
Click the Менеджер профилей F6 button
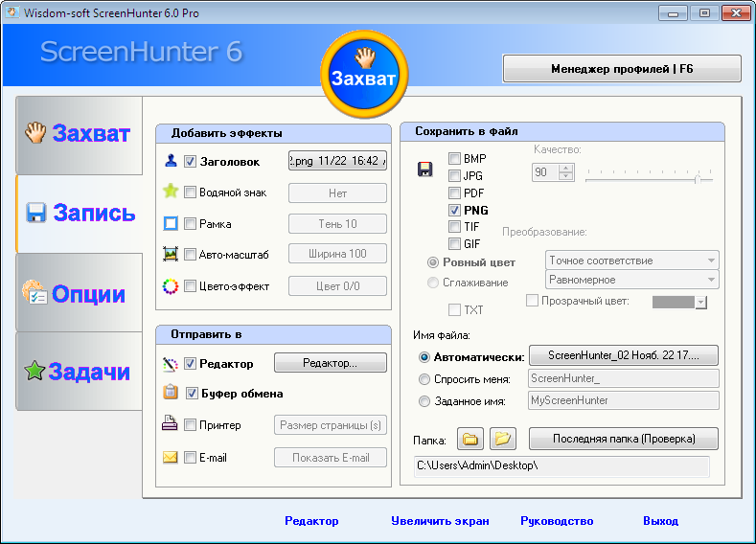point(622,69)
